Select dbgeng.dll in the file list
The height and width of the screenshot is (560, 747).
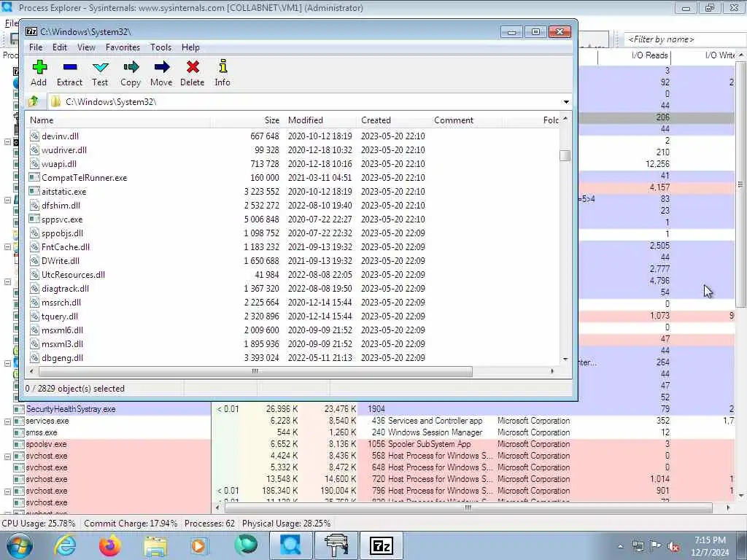63,357
